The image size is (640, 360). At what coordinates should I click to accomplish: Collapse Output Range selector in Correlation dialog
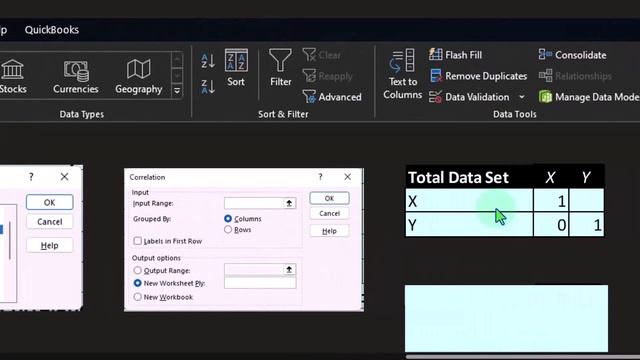click(289, 269)
